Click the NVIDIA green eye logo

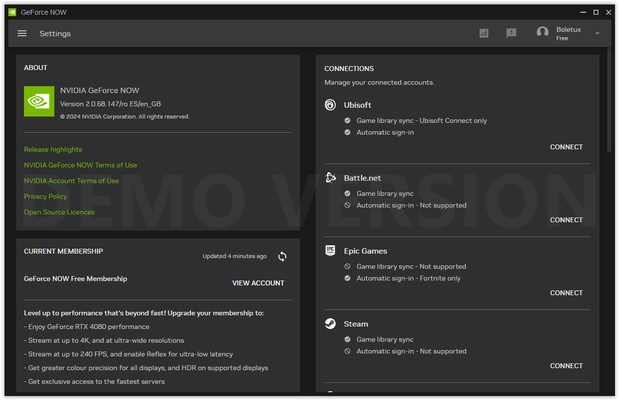coord(39,101)
